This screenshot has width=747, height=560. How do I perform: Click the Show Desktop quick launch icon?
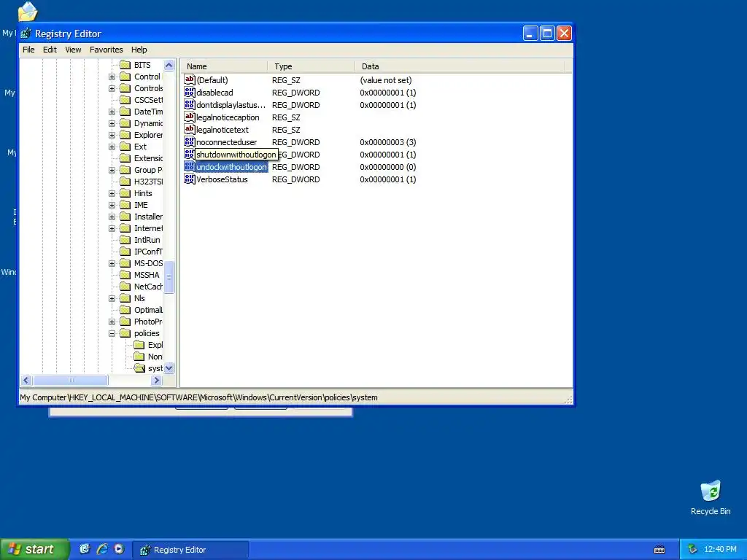click(x=85, y=549)
